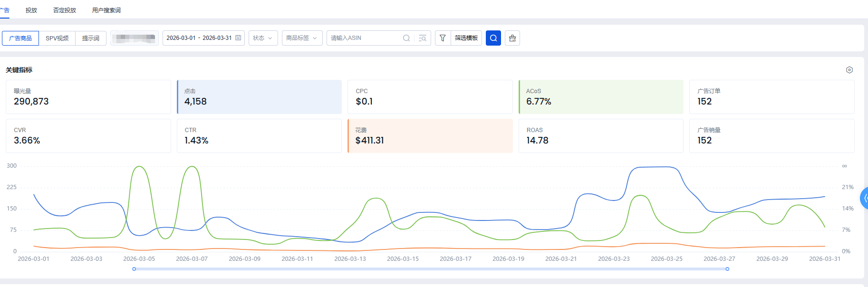Click the advanced ASIN search icon
868x287 pixels.
[x=423, y=38]
